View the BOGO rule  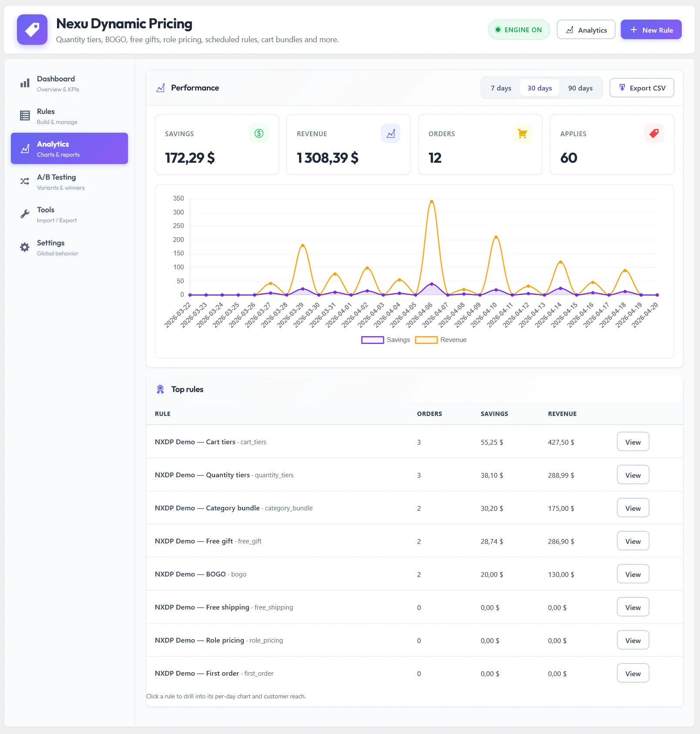(x=633, y=574)
